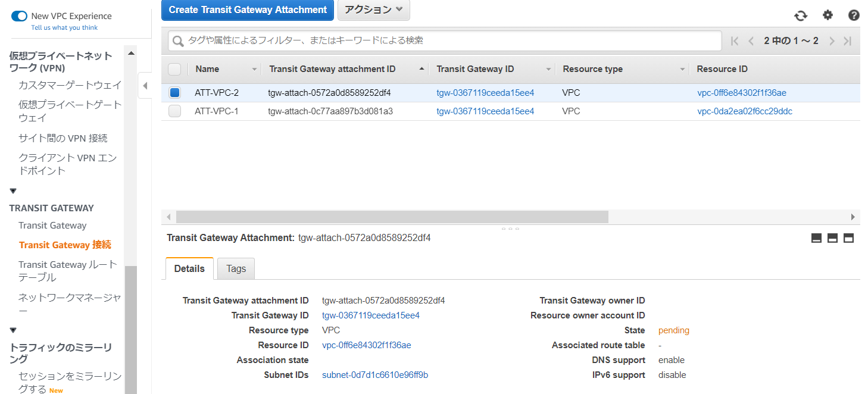The height and width of the screenshot is (394, 868).
Task: Toggle the select-all header checkbox
Action: tap(174, 69)
